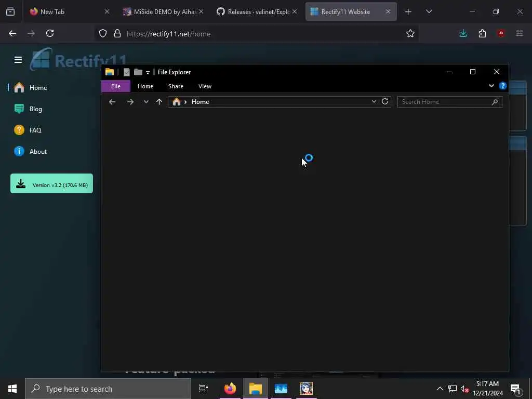Open Task View on the taskbar
Screen dimensions: 532x399
pos(204,389)
